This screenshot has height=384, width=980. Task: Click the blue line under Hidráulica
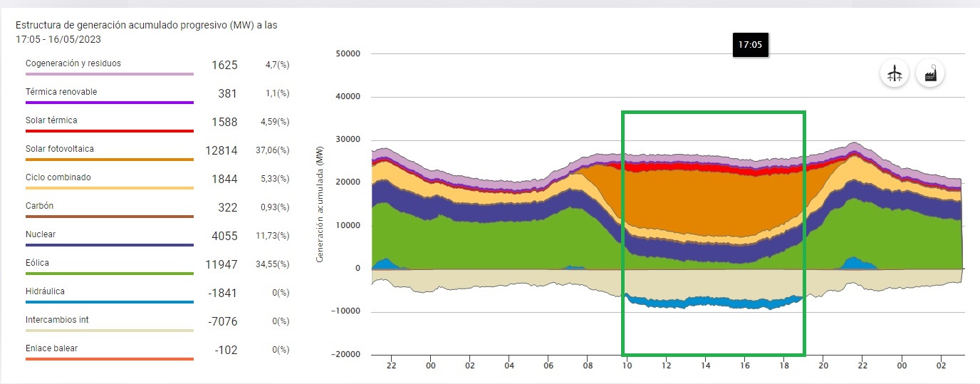(110, 302)
